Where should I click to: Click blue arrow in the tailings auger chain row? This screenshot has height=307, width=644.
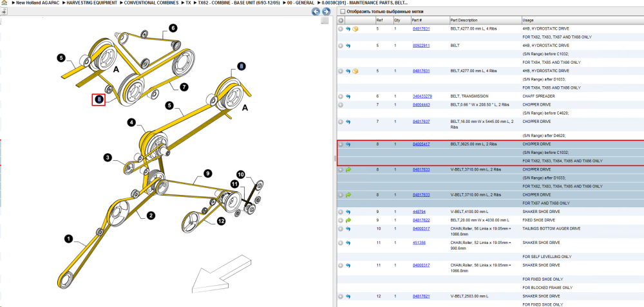[348, 228]
